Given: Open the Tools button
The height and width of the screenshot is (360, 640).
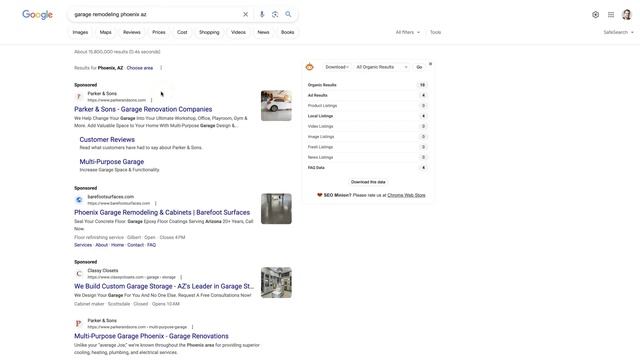Looking at the screenshot, I should 436,32.
